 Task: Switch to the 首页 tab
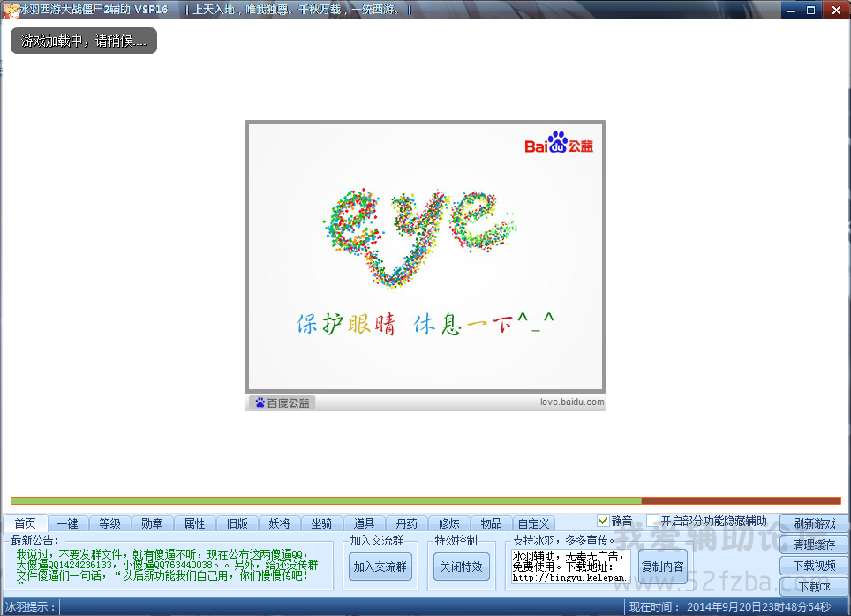tap(25, 523)
